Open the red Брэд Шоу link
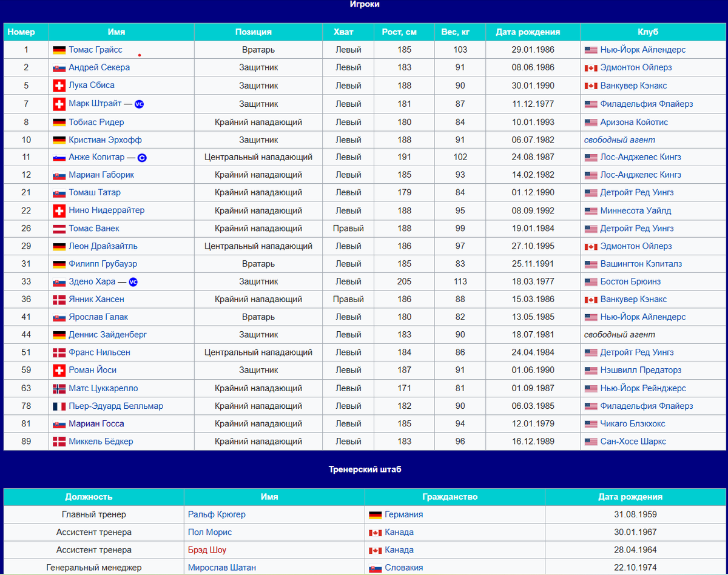Image resolution: width=728 pixels, height=575 pixels. pos(207,550)
